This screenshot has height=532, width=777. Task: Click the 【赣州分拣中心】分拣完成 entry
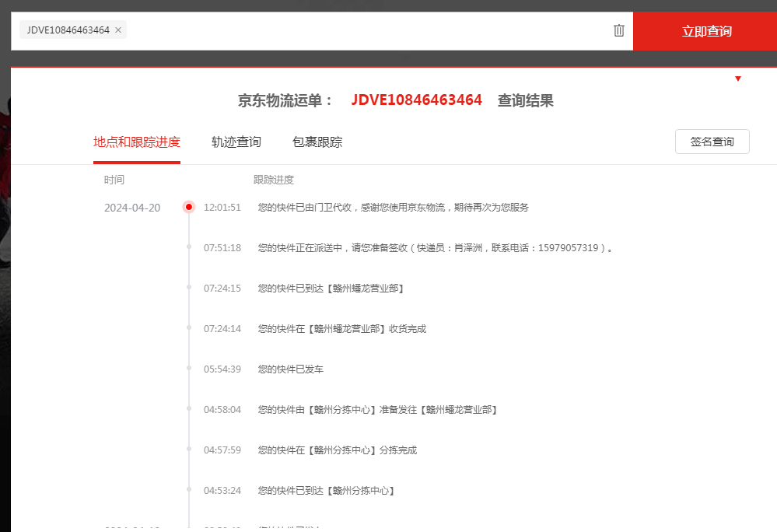tap(338, 450)
